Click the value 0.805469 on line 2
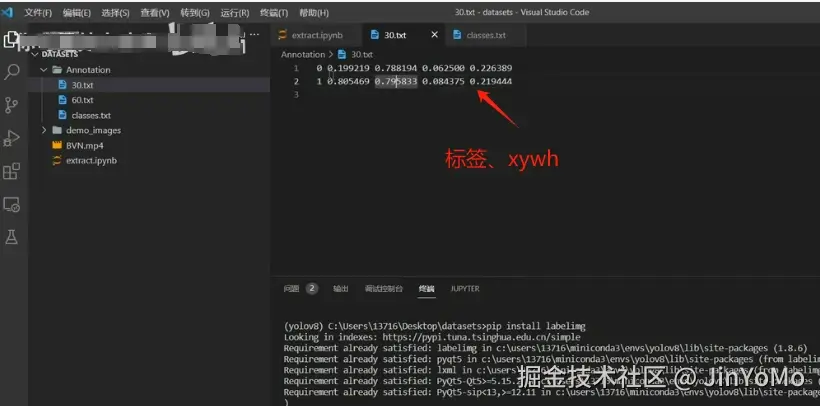820x406 pixels. coord(348,82)
